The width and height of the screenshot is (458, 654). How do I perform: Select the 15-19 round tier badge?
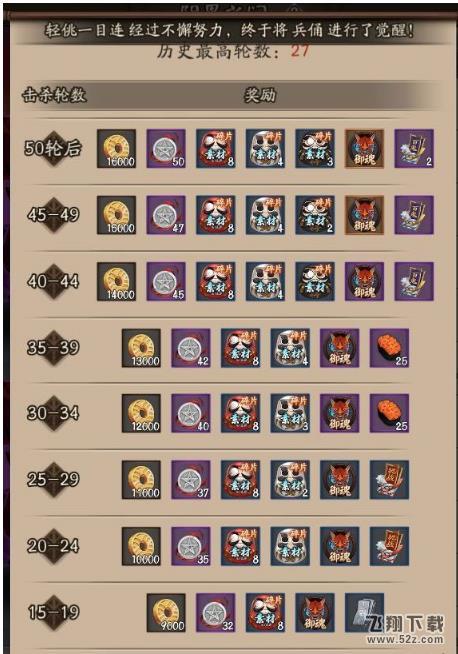[53, 612]
